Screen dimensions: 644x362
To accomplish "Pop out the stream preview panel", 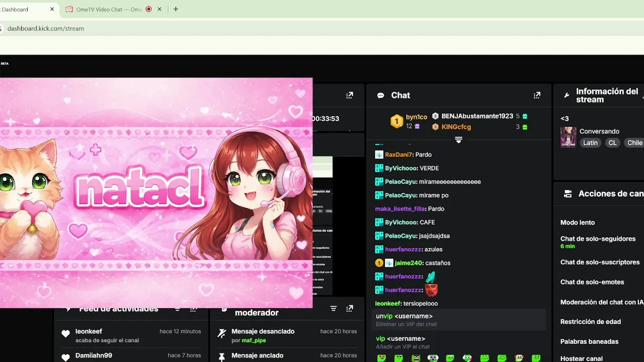I will point(350,95).
